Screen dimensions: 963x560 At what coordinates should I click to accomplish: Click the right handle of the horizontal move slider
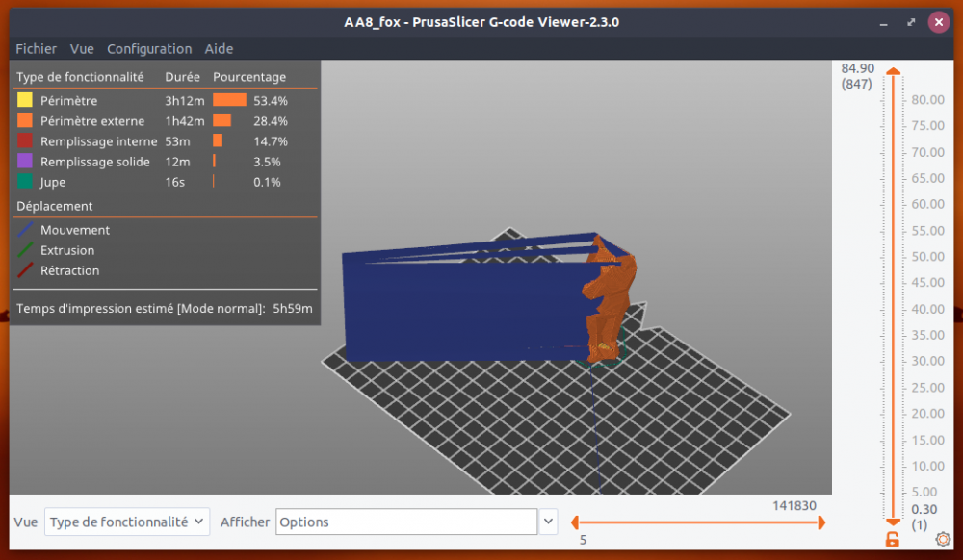coord(821,522)
